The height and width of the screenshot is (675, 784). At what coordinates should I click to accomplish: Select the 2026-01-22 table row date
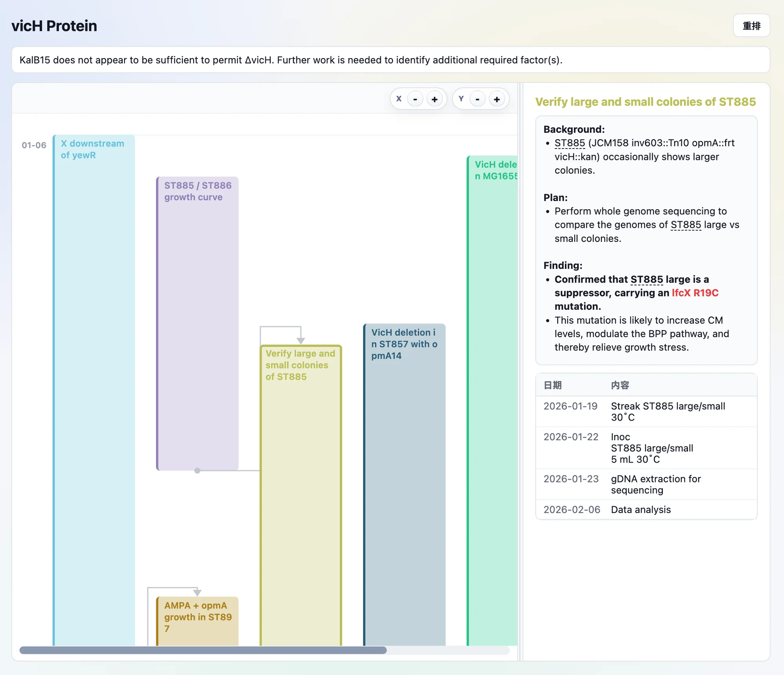coord(571,437)
